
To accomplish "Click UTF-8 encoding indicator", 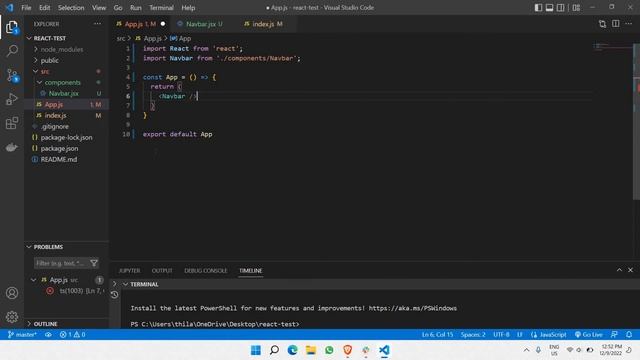I will [x=501, y=334].
